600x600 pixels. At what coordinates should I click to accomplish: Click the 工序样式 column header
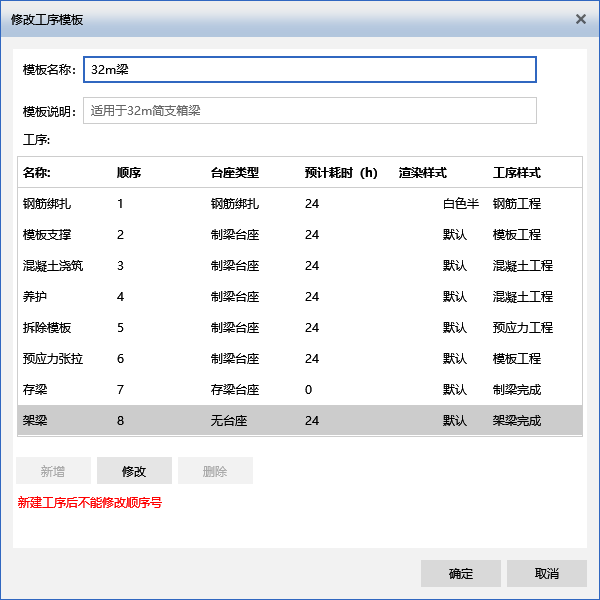517,172
